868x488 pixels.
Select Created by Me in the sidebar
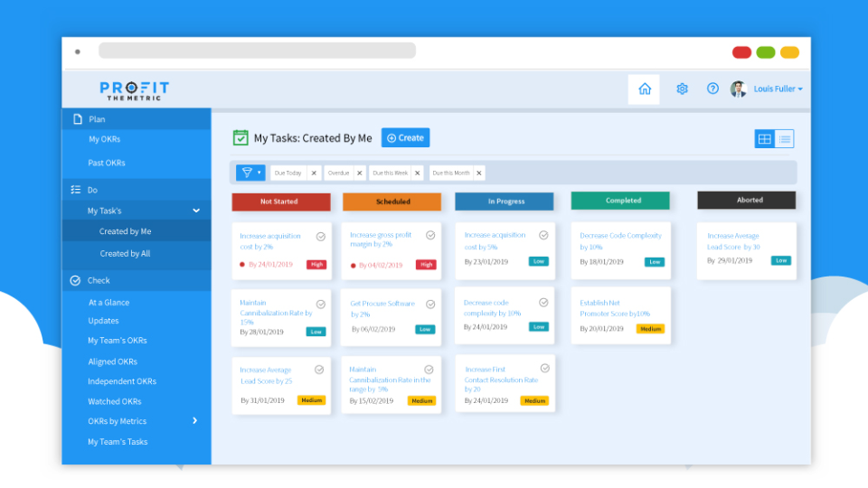click(125, 231)
